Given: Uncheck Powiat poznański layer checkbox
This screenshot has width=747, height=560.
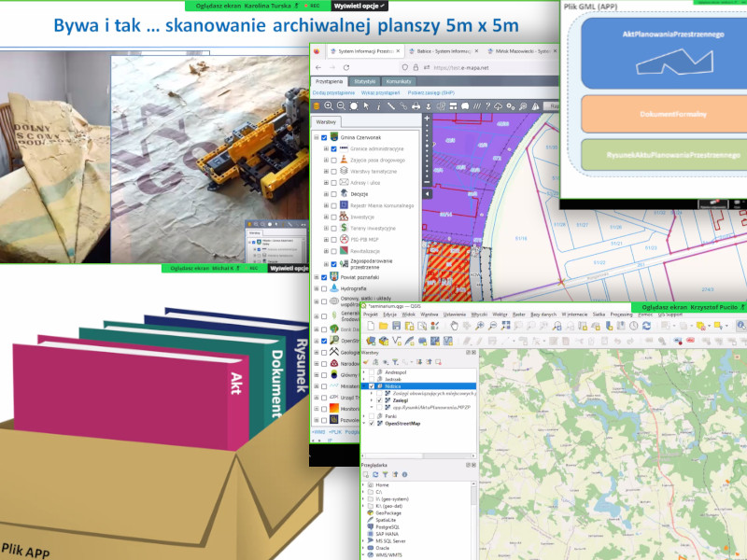Looking at the screenshot, I should pos(324,277).
